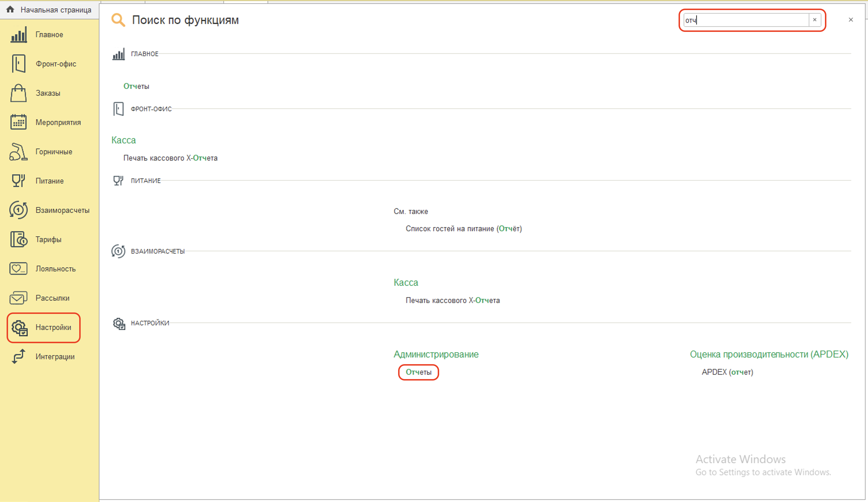Image resolution: width=868 pixels, height=502 pixels.
Task: Open the Питание glass and fork icon
Action: point(19,181)
